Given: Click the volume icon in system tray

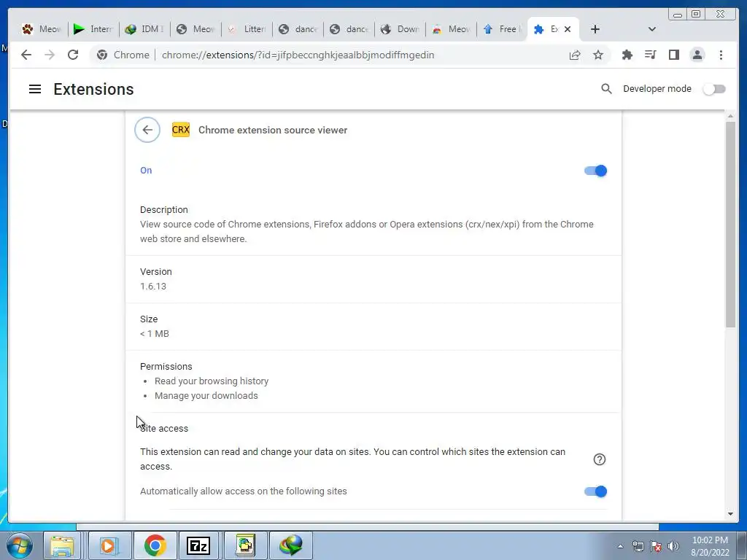Looking at the screenshot, I should pos(673,546).
